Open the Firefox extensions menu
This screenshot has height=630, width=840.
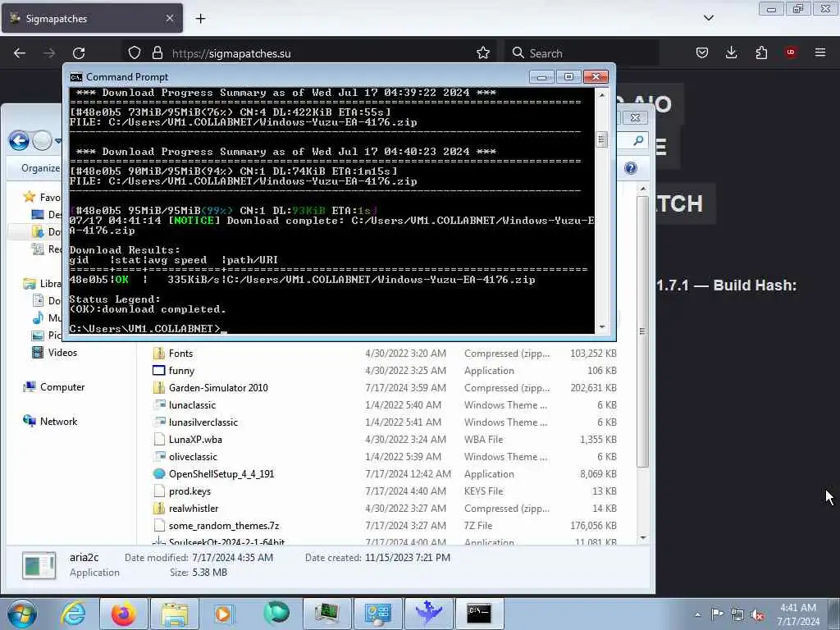click(761, 52)
